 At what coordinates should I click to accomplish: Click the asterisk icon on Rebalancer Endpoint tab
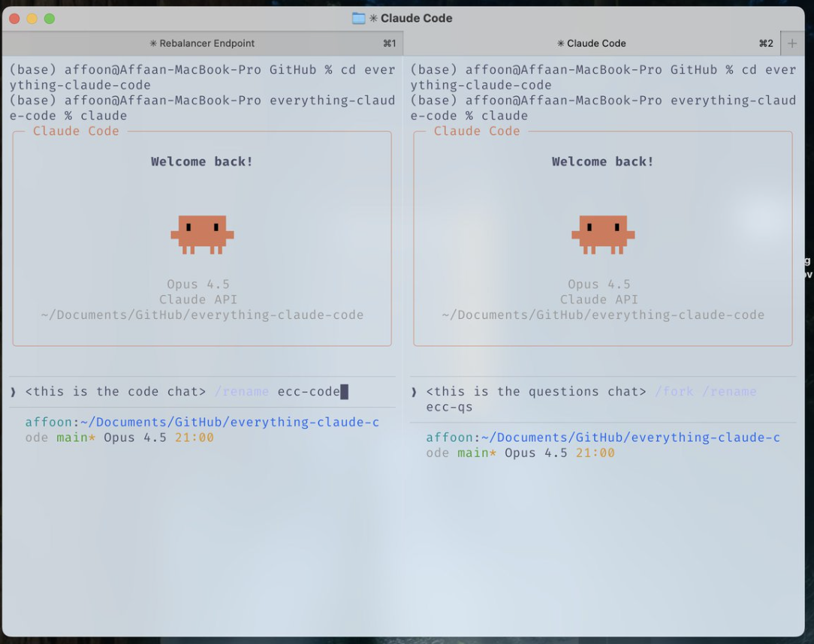coord(153,44)
